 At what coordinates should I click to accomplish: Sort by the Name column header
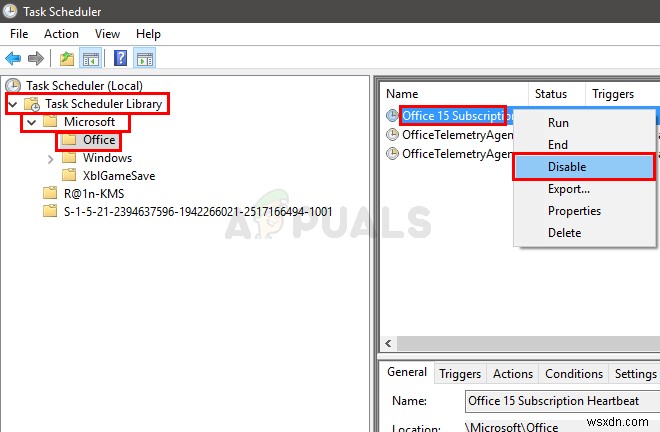(454, 93)
